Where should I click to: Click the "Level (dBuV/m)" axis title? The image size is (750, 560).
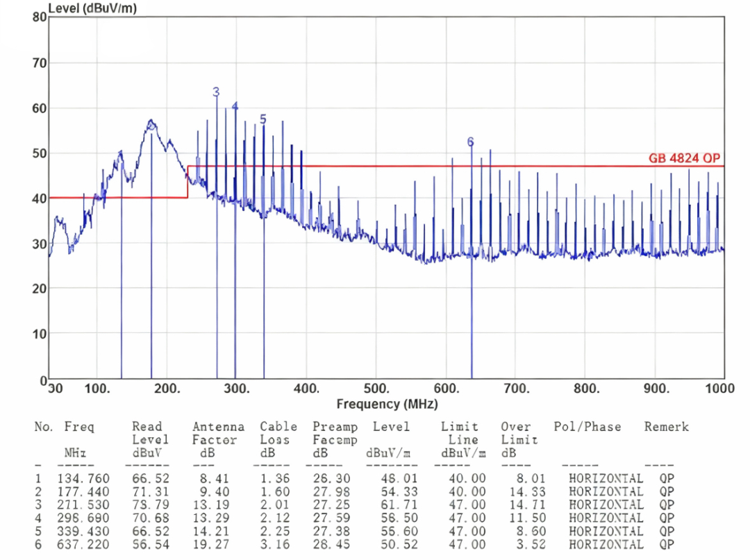(92, 8)
